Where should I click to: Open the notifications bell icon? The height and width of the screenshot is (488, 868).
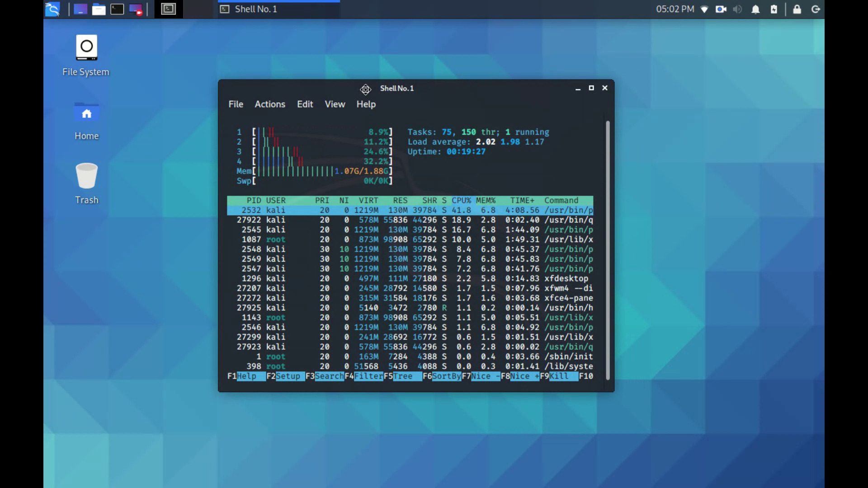pos(755,9)
